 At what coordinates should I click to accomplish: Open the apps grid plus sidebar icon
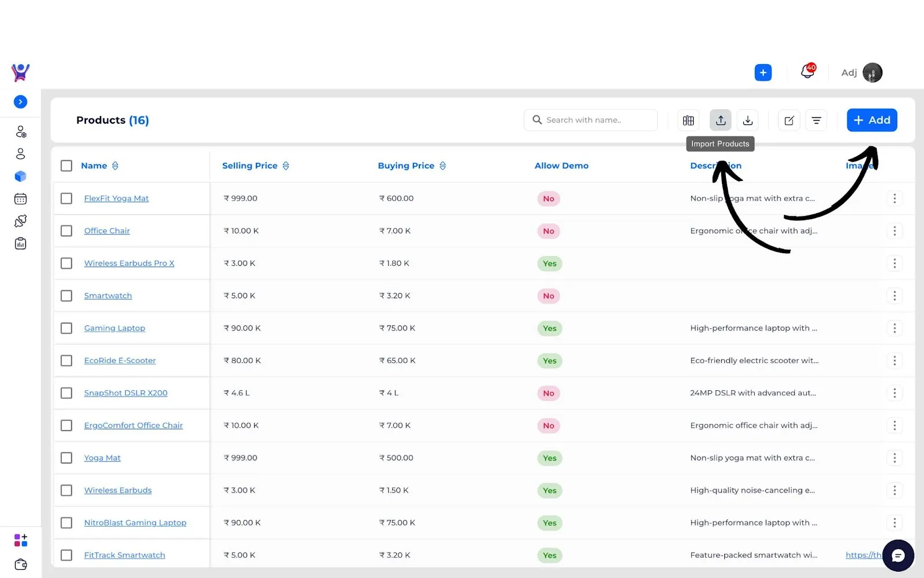coord(21,540)
